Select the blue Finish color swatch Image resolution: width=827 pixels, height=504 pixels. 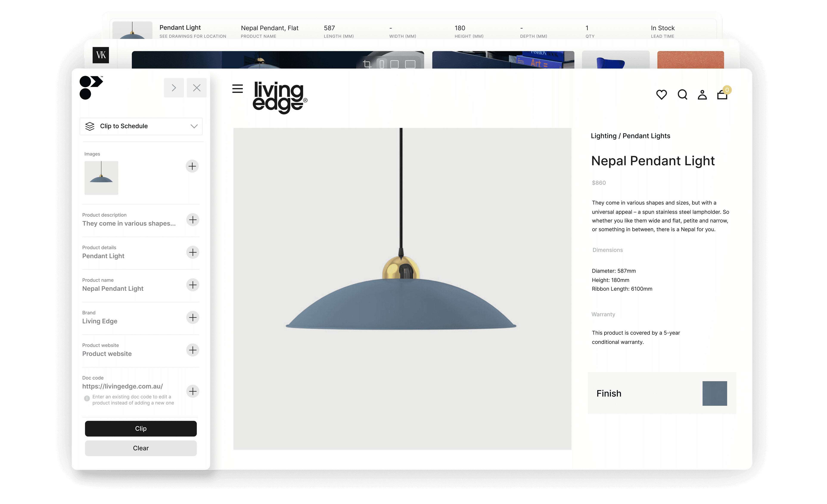[x=715, y=393]
